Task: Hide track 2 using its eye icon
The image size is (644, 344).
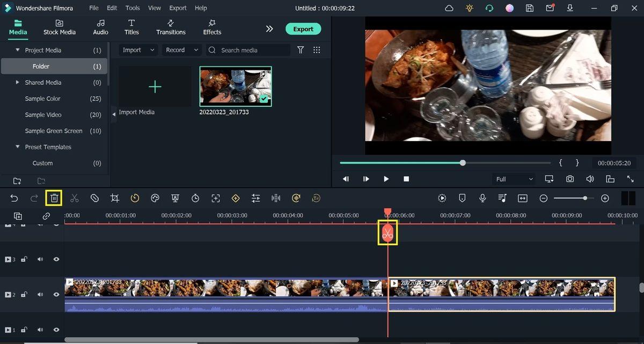Action: click(x=56, y=294)
